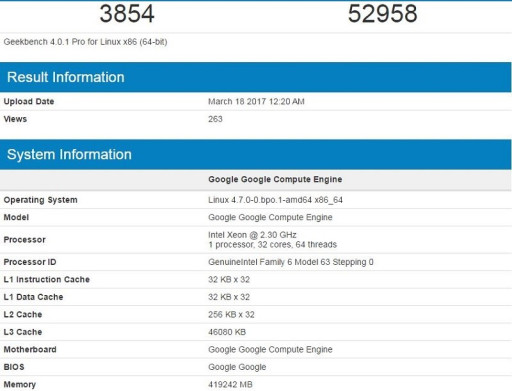Click the L1 Instruction Cache value

tap(229, 279)
